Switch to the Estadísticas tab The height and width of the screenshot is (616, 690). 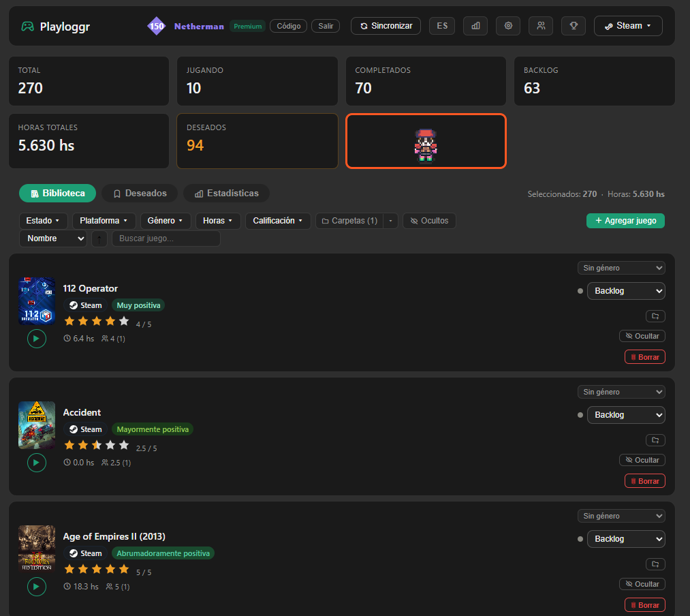(226, 194)
